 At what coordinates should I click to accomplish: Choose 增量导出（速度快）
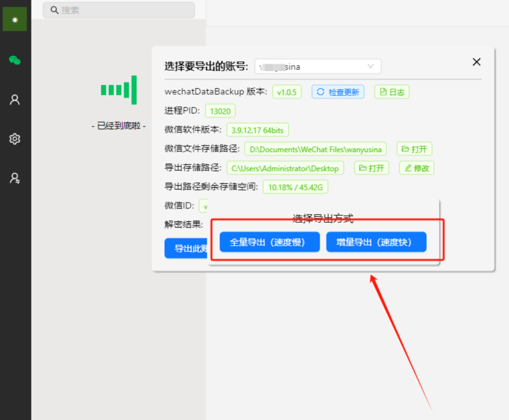pyautogui.click(x=376, y=242)
